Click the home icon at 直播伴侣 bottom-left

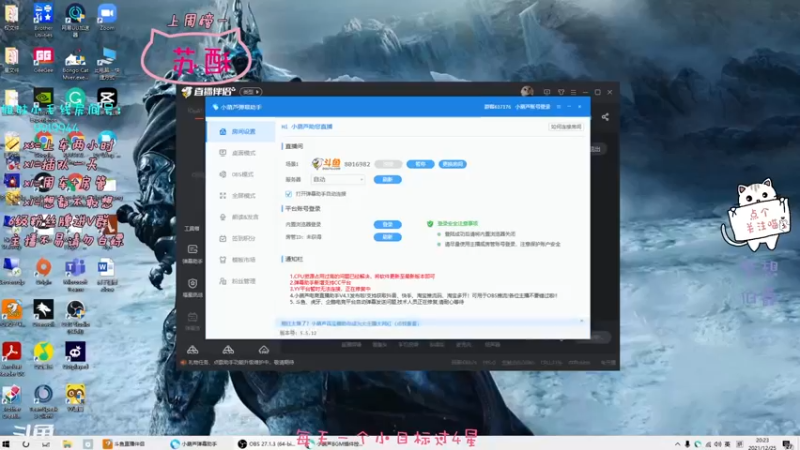tap(264, 349)
